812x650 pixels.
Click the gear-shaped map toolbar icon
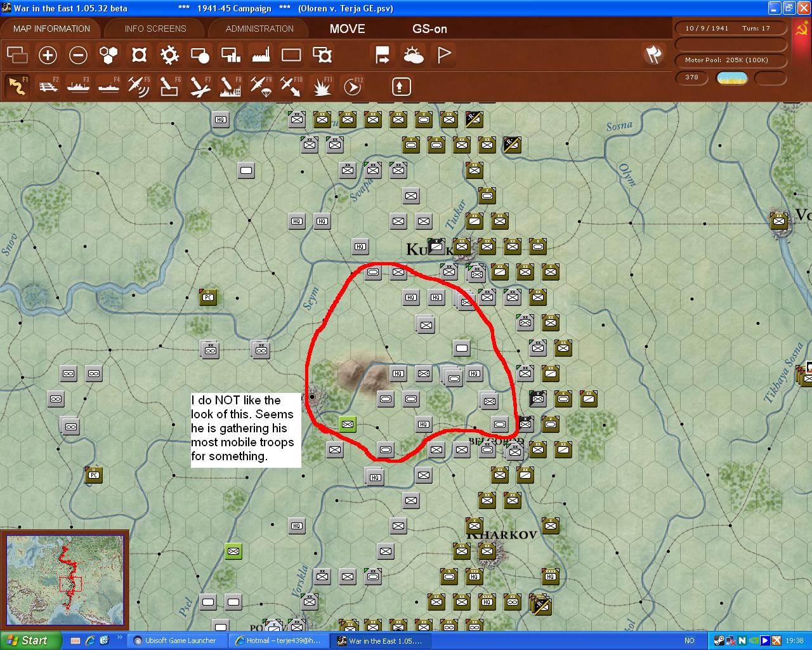tap(169, 55)
